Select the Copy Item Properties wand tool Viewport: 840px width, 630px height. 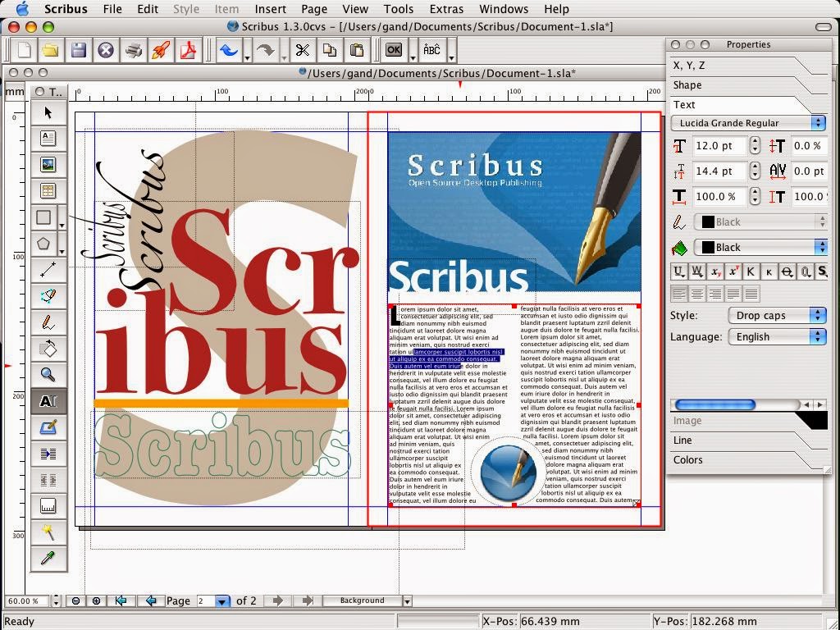coord(48,532)
